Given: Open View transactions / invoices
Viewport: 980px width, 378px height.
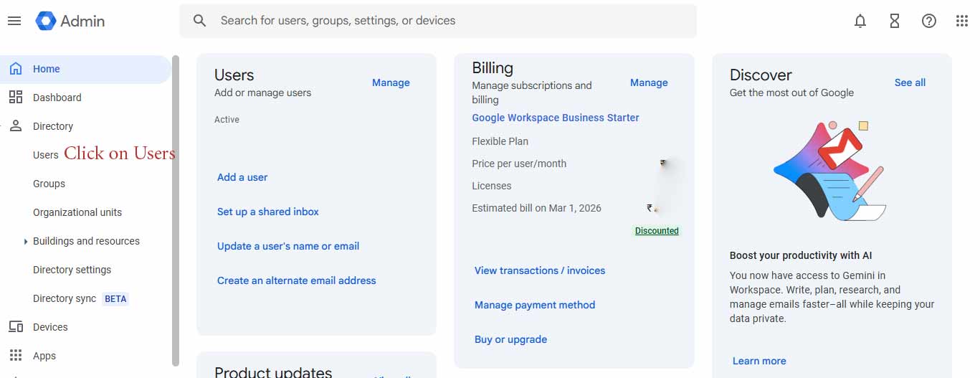Looking at the screenshot, I should (540, 270).
